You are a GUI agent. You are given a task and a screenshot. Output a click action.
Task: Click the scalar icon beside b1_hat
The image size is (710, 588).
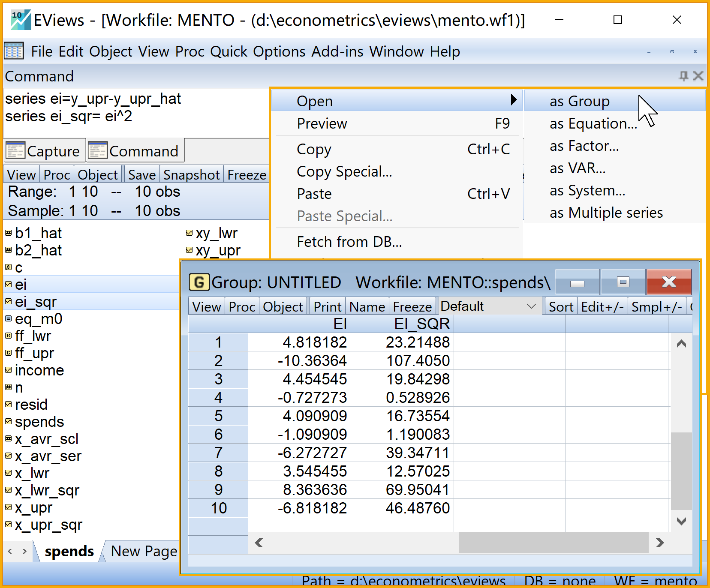click(8, 233)
